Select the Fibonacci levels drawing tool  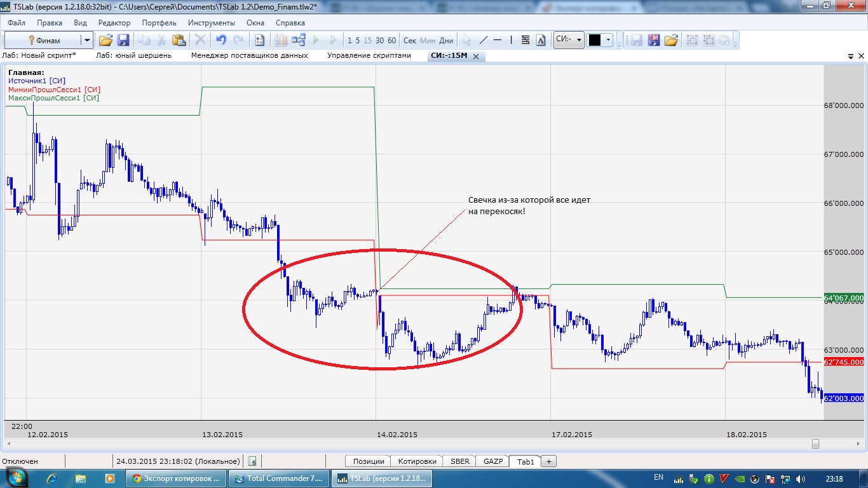click(x=526, y=40)
